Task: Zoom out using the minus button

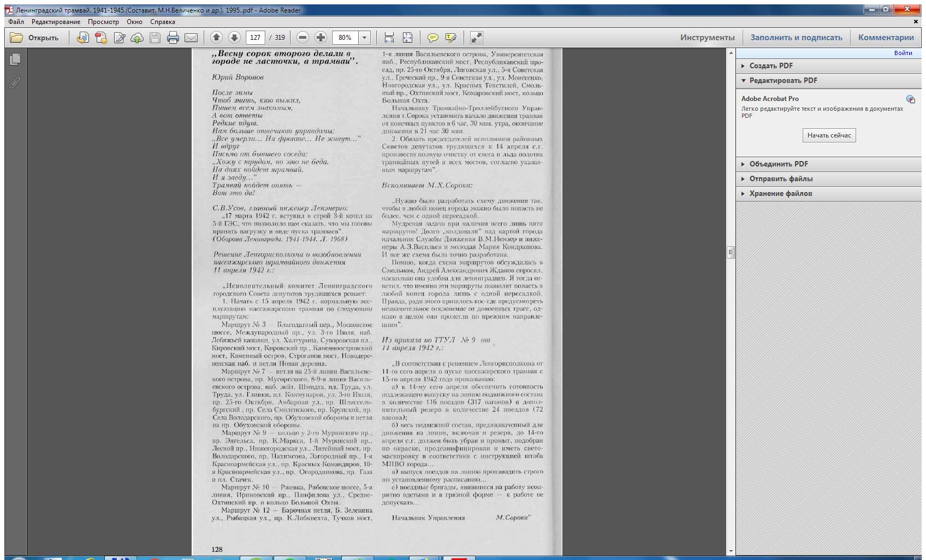Action: 303,38
